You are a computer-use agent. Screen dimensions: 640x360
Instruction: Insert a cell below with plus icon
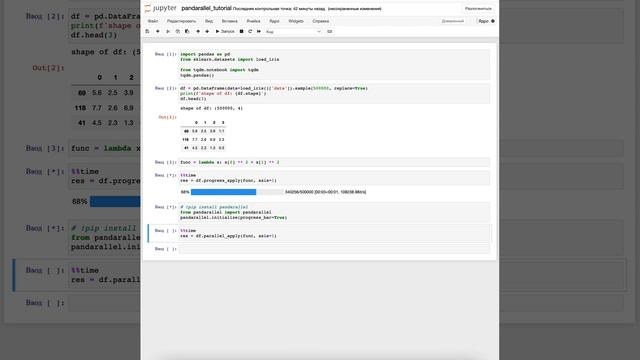158,31
